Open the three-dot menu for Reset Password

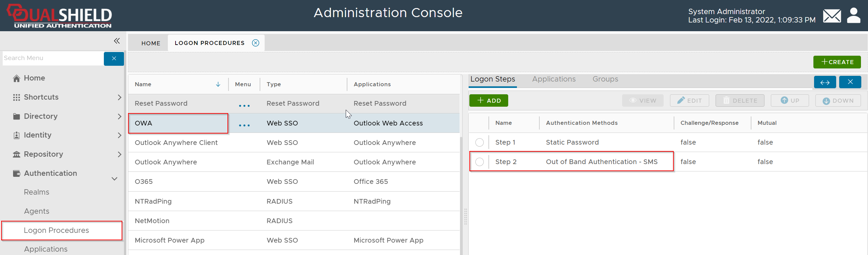tap(244, 105)
